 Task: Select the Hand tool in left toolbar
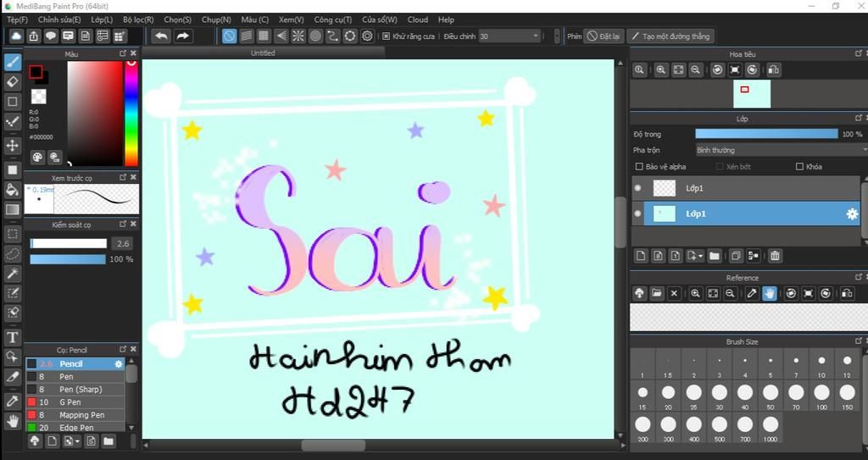tap(13, 421)
